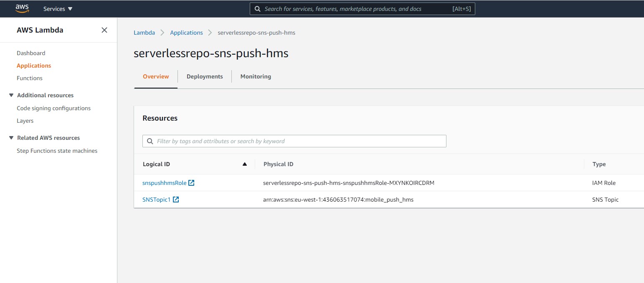644x283 pixels.
Task: Open the snspushhmsRole IAM role
Action: click(164, 182)
